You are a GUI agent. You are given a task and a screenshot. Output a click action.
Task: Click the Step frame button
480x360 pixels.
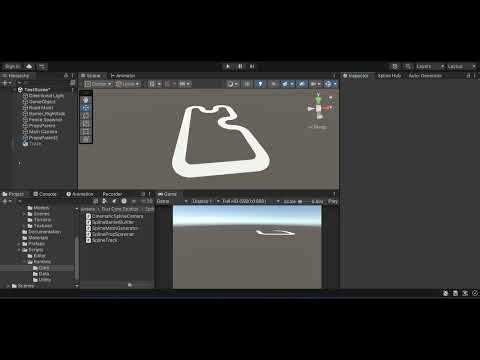252,66
